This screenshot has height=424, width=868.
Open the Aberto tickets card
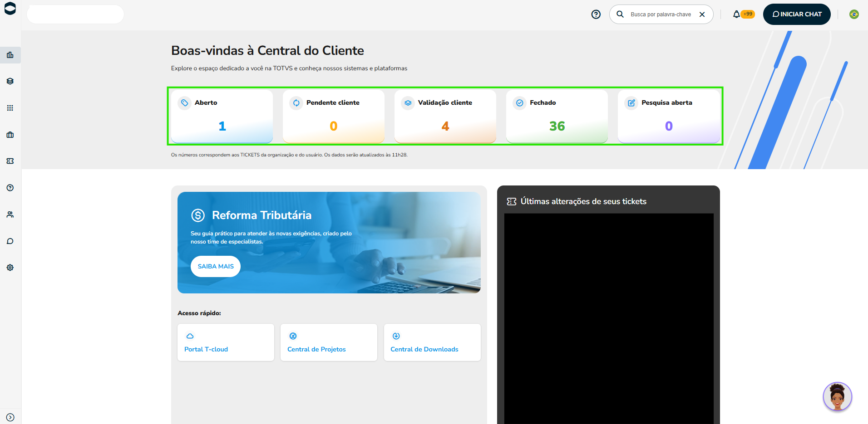coord(222,116)
